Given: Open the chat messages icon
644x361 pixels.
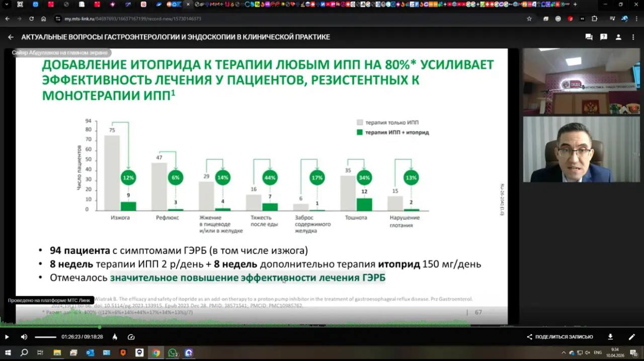Looking at the screenshot, I should 589,37.
